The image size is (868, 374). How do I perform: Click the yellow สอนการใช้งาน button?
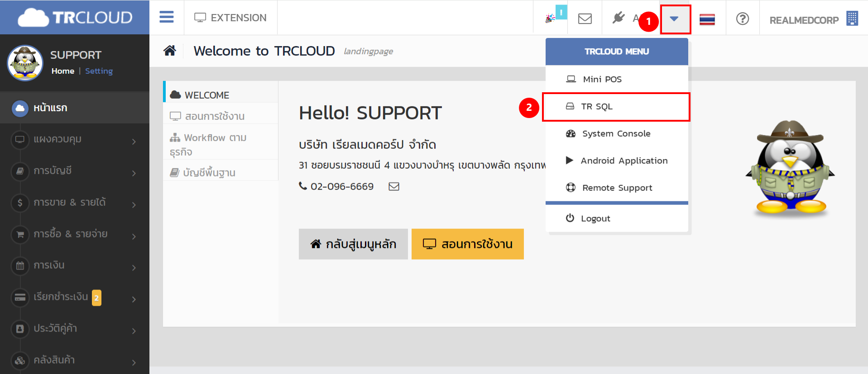click(468, 244)
